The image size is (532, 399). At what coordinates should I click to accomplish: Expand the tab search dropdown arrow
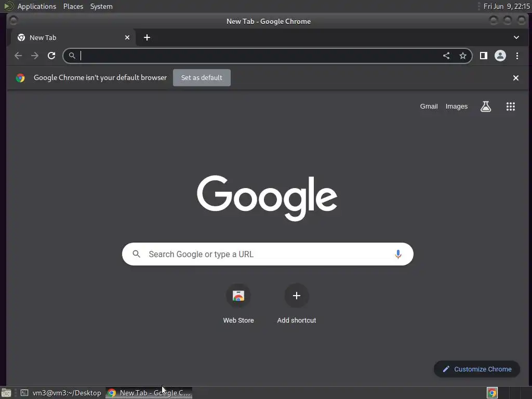(516, 37)
